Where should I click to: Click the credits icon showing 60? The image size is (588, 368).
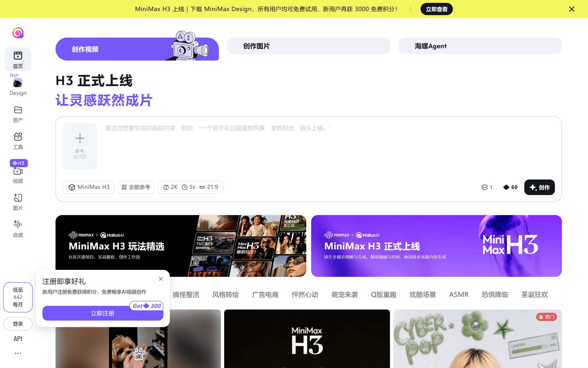[x=510, y=187]
